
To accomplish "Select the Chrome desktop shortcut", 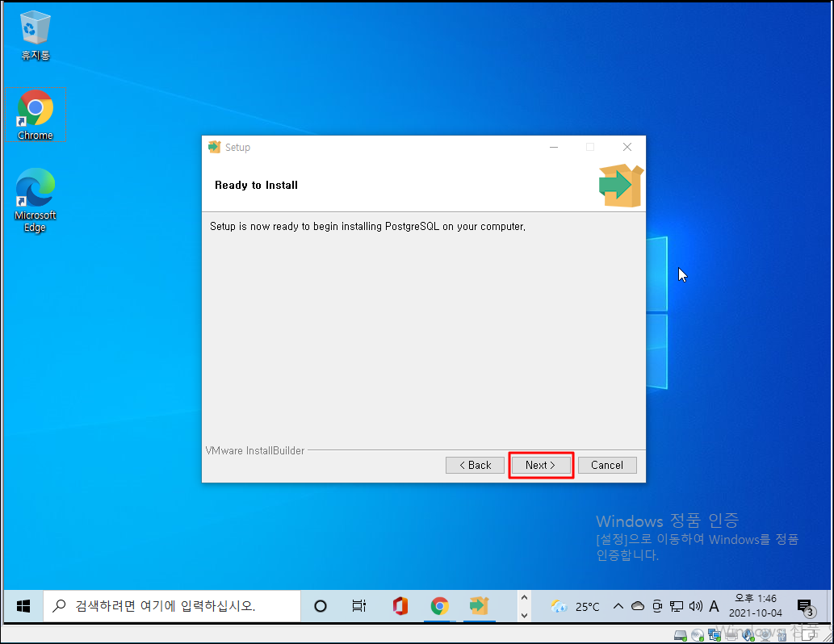I will pos(35,115).
